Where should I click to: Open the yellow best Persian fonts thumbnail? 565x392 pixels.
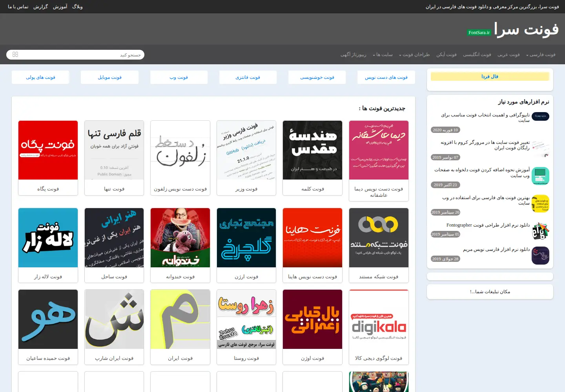[x=540, y=203]
